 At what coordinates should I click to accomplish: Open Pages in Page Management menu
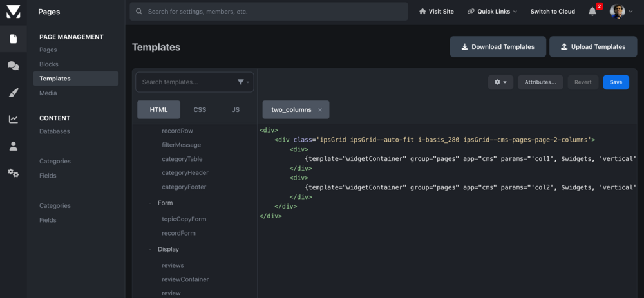point(48,50)
